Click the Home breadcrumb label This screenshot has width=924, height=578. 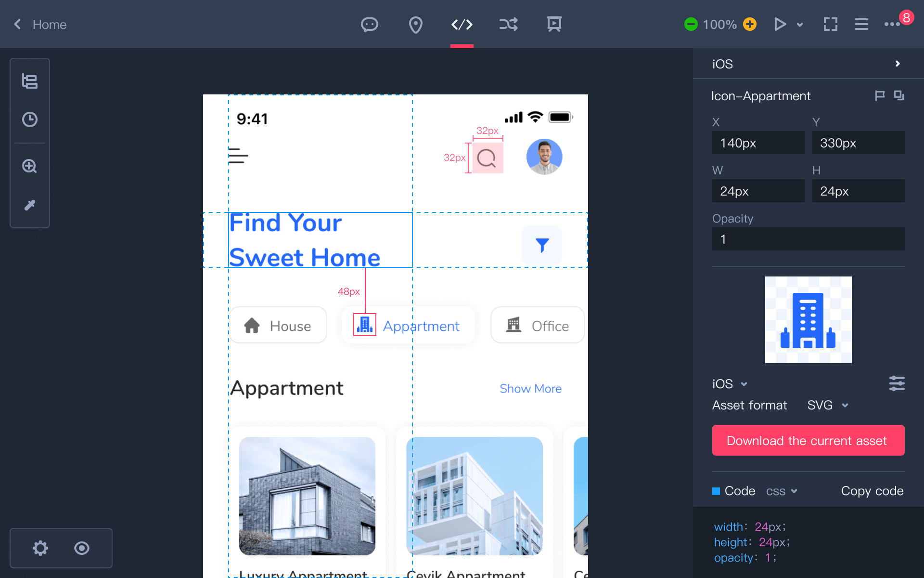(x=50, y=25)
